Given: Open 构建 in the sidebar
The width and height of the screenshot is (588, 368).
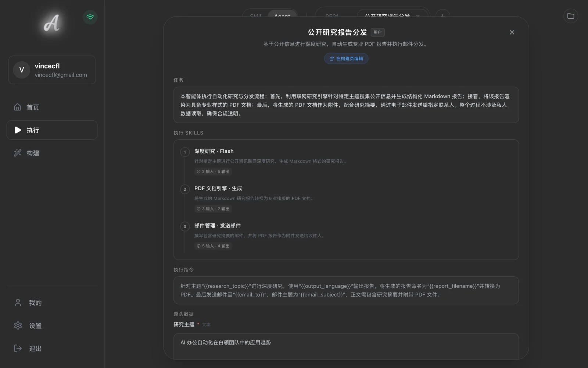Looking at the screenshot, I should [x=52, y=153].
